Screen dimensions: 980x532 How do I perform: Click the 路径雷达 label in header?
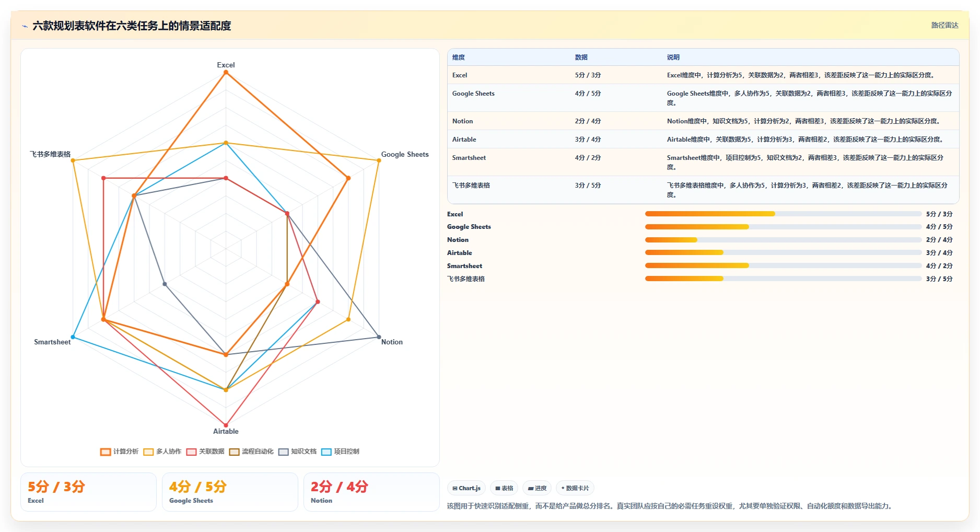944,25
